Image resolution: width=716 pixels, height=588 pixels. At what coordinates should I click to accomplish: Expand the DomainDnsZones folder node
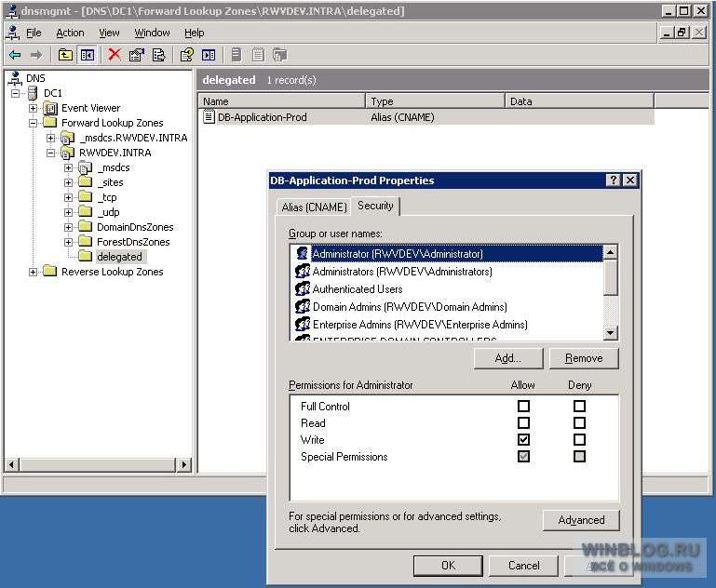tap(68, 227)
